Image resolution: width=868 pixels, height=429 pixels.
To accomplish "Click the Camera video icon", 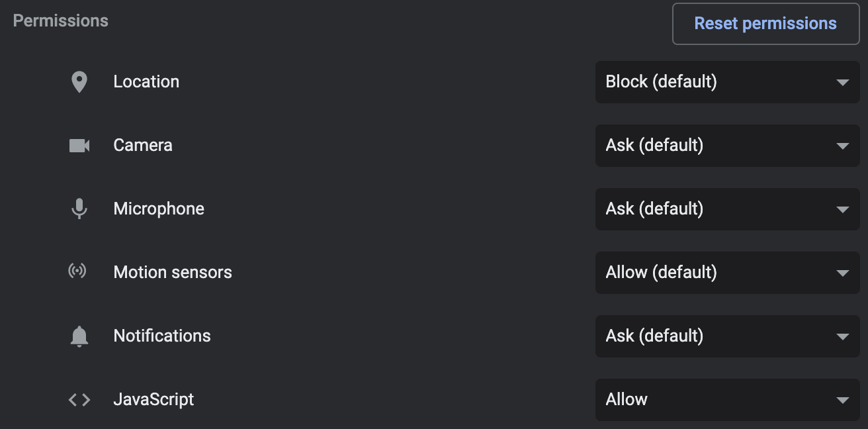I will click(79, 146).
